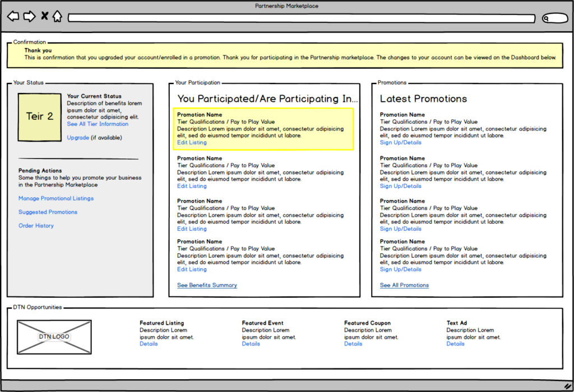Screen dimensions: 574x392
Task: Edit Listing for the highlighted yellow promotion
Action: click(x=192, y=143)
